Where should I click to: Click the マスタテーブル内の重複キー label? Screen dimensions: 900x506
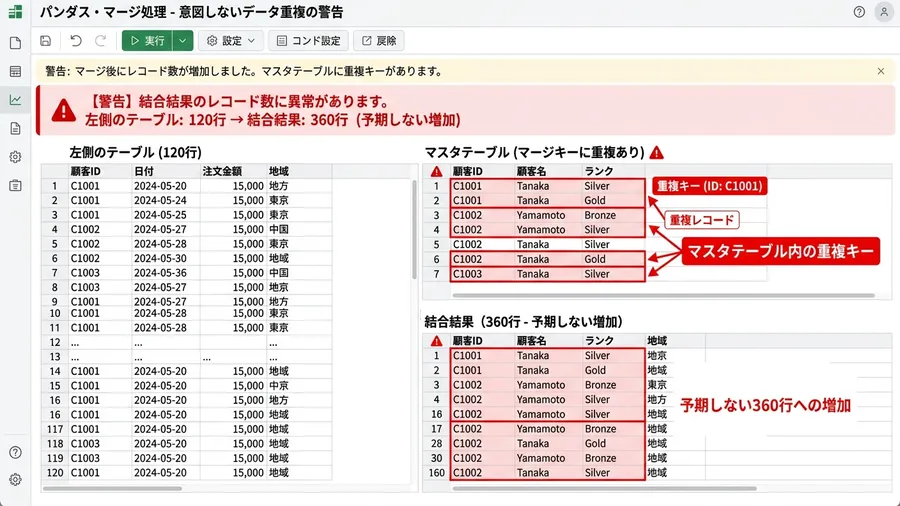click(x=781, y=251)
